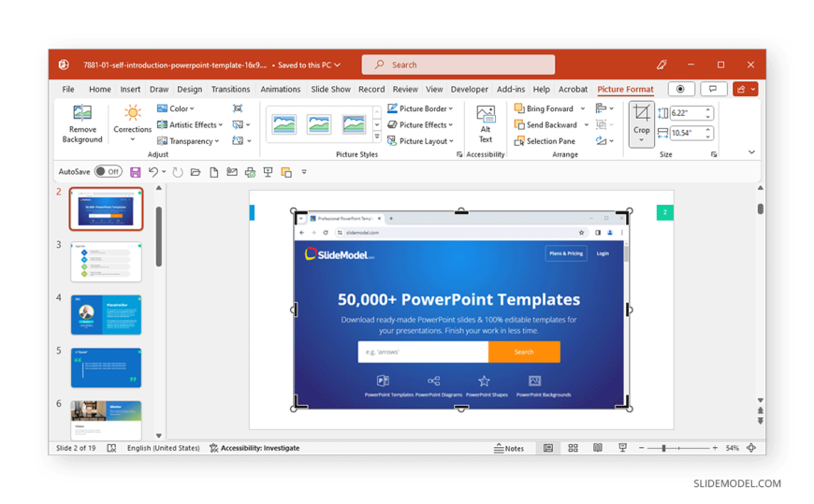The width and height of the screenshot is (814, 504).
Task: Click the picture height field 6.22"
Action: [x=688, y=113]
